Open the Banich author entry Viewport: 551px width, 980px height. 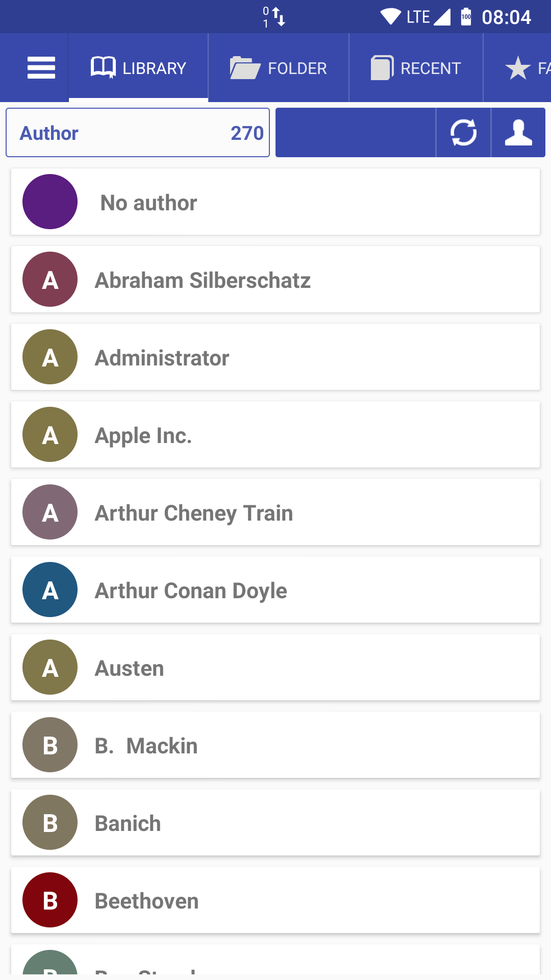275,823
